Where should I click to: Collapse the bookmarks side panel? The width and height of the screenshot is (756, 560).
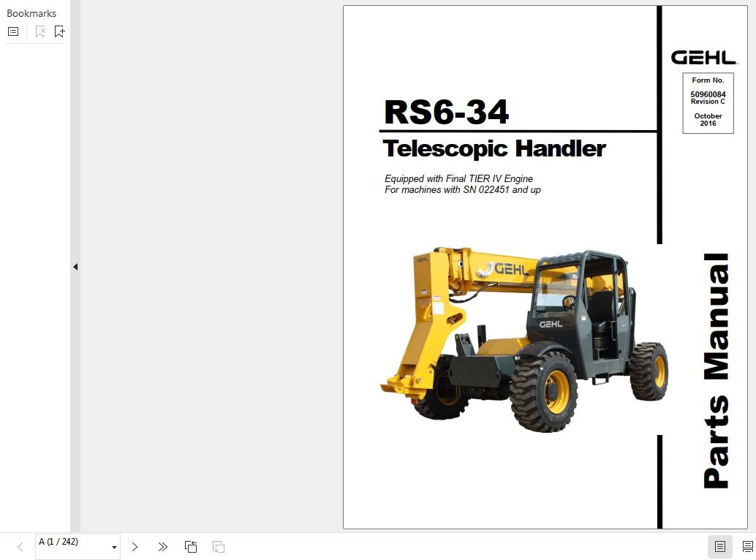(x=75, y=267)
